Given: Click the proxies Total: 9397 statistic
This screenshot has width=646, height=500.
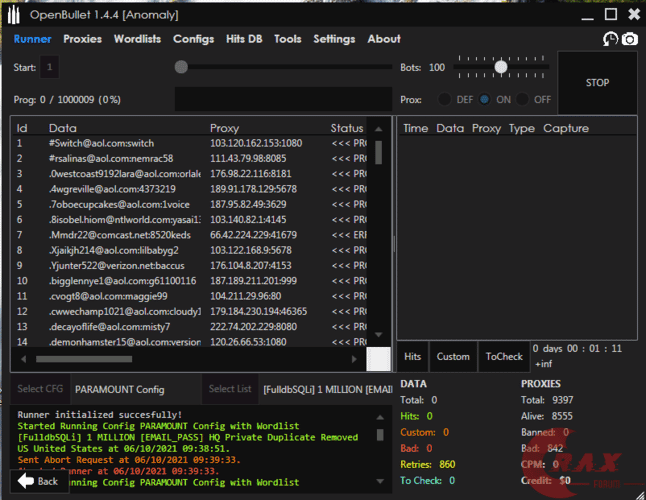Looking at the screenshot, I should tap(547, 400).
